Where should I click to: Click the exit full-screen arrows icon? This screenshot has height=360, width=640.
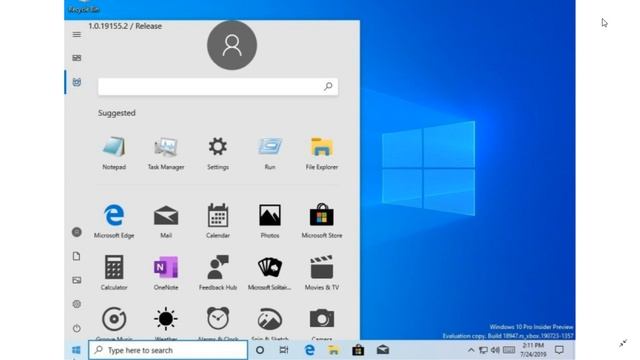click(x=623, y=343)
